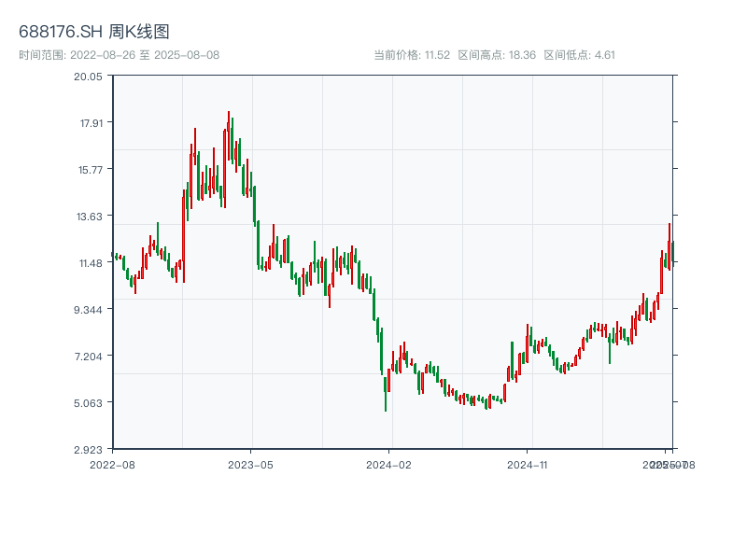Click the 688176.SH 周K线图 chart title
747x560 pixels.
(x=94, y=33)
